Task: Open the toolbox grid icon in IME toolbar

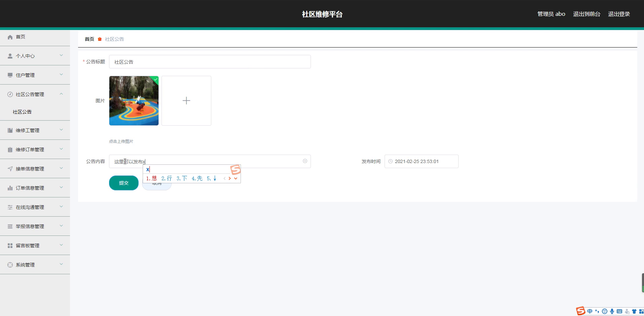Action: point(641,311)
